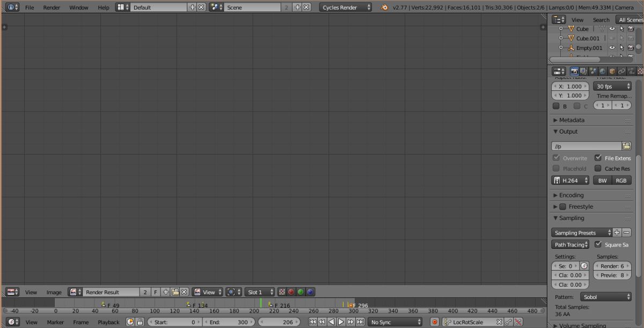
Task: Open the Constraints properties tab icon
Action: point(621,71)
